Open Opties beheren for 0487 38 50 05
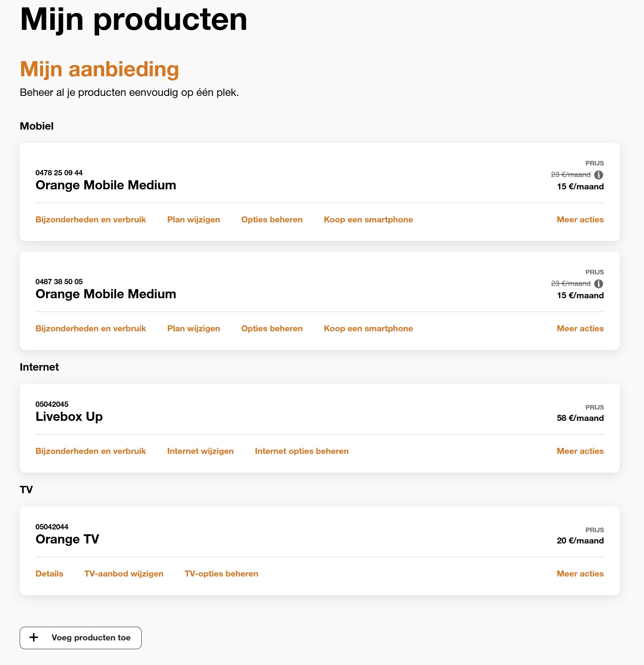 point(272,328)
